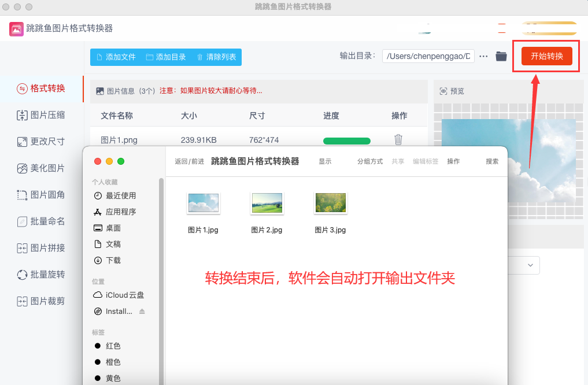Click 清除列表 to clear the list

point(217,57)
